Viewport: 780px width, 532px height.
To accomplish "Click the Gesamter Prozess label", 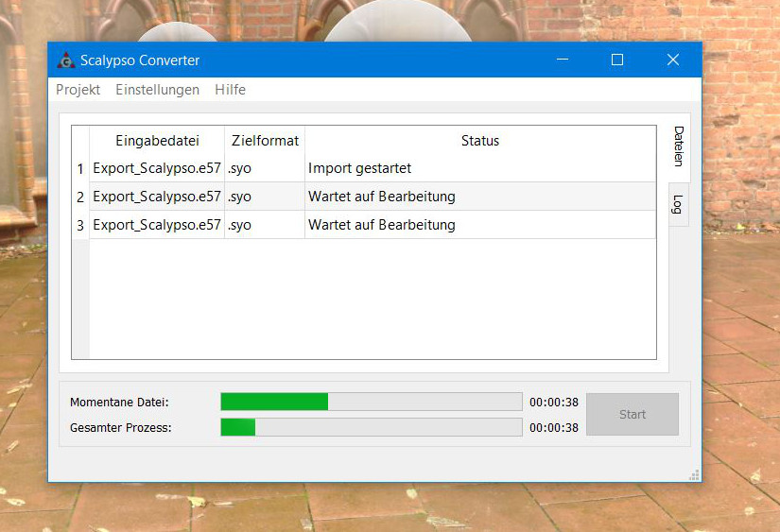I will pos(121,428).
